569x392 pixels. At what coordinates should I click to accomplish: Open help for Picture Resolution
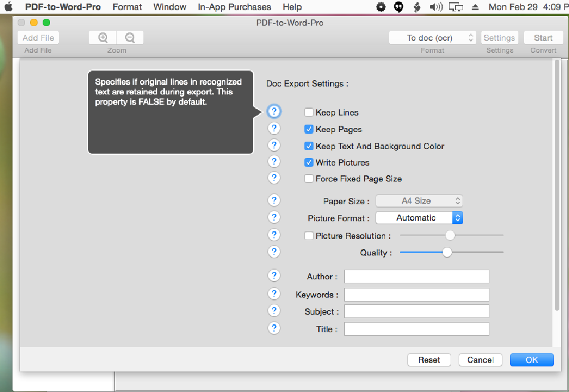[x=274, y=235]
